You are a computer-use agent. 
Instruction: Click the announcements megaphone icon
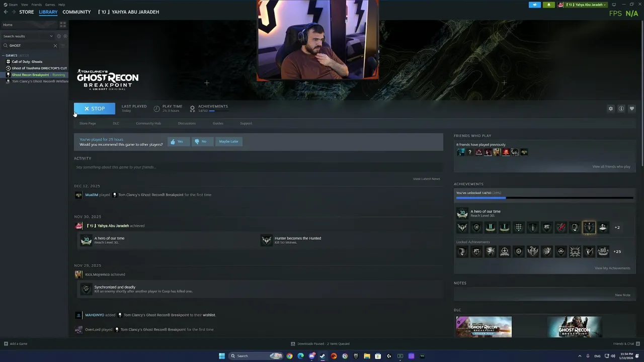[535, 5]
